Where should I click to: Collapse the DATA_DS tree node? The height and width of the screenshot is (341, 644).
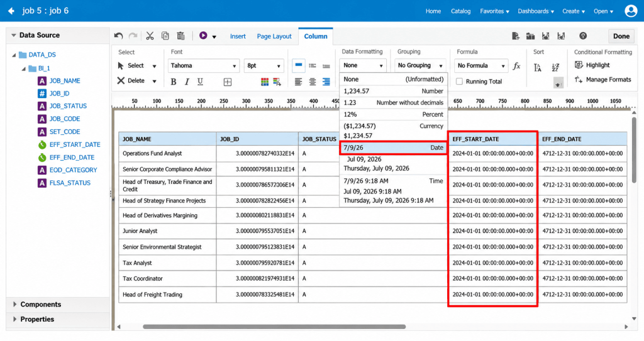click(x=14, y=55)
